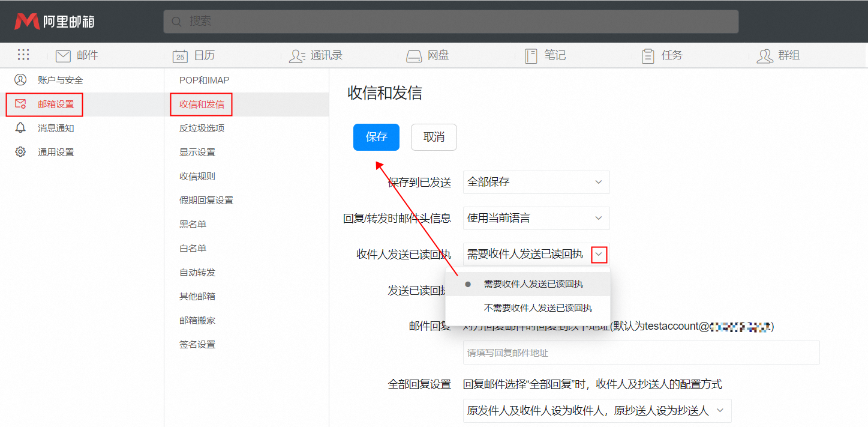Select 需要收件人发送已读回执 option
This screenshot has width=868, height=427.
click(533, 284)
